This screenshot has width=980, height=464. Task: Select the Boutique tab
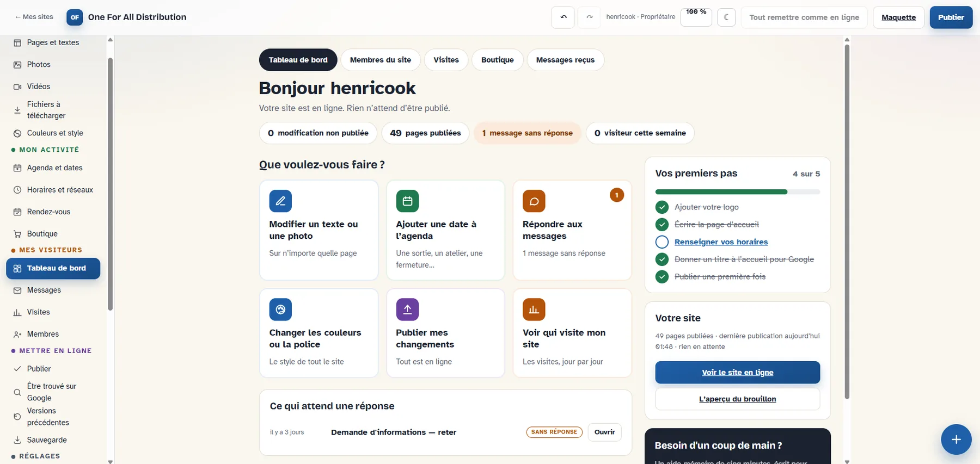click(x=498, y=60)
